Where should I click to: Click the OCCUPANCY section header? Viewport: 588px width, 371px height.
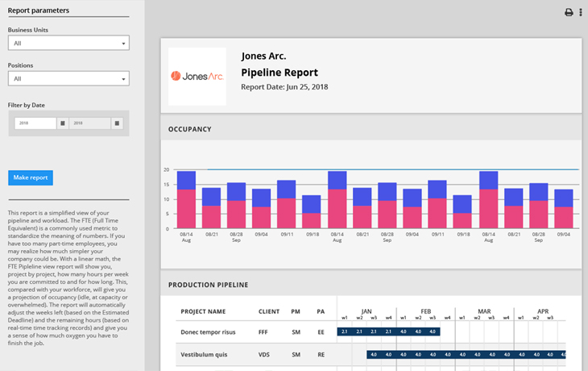coord(190,129)
